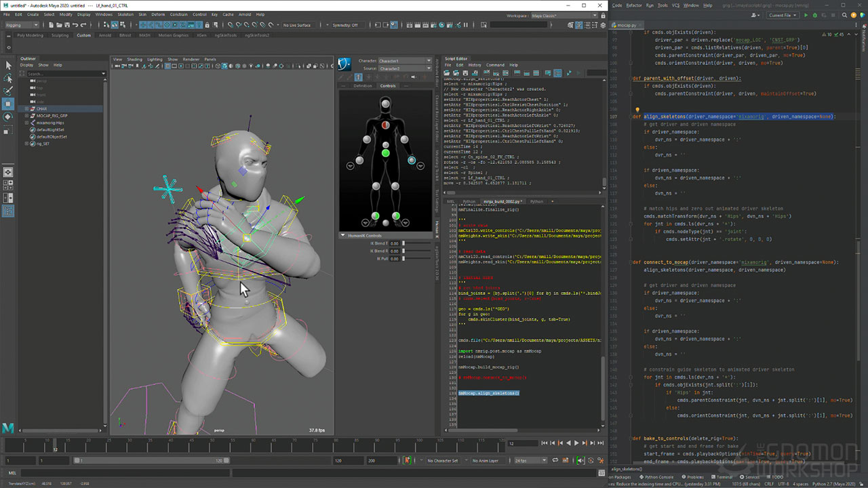Open the Rigging menu set dropdown
Screen dimensions: 868x488
click(22, 25)
